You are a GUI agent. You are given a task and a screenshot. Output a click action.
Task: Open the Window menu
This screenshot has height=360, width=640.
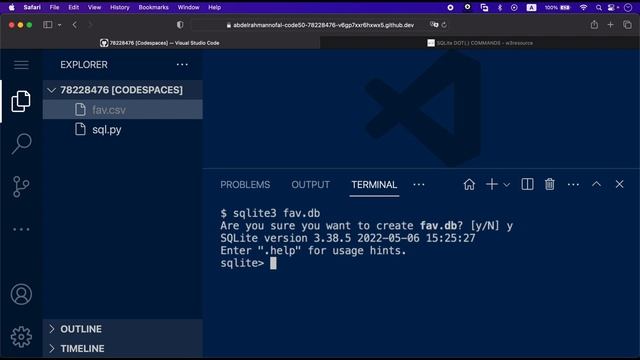pyautogui.click(x=188, y=7)
